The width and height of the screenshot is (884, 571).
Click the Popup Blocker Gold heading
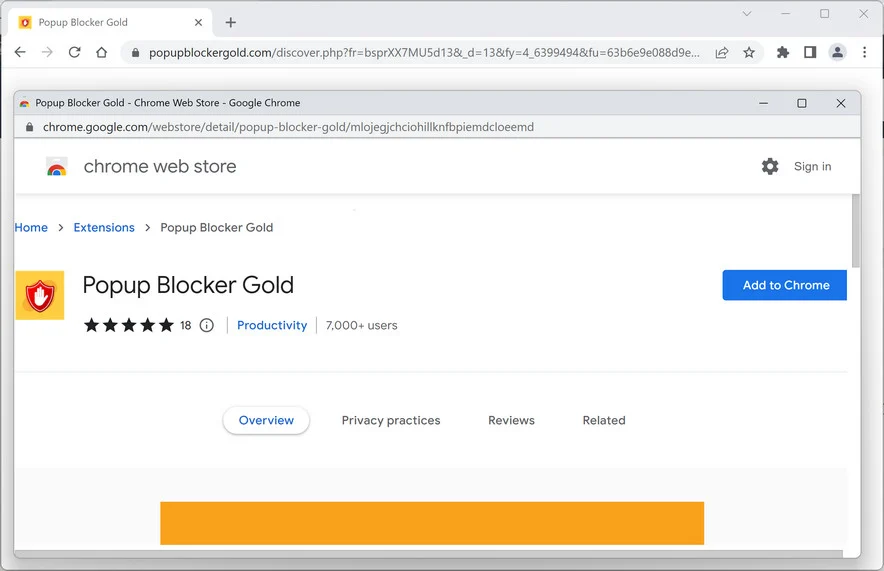click(x=188, y=285)
